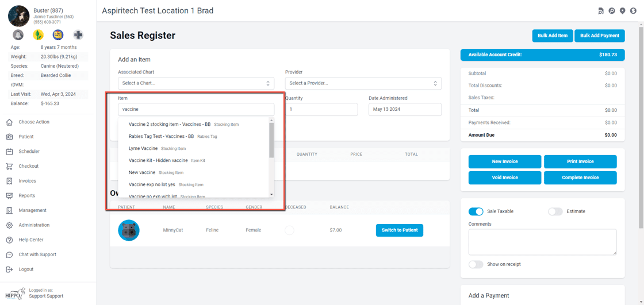
Task: Select Vaccine 2 stocking item - Vaccines - BB
Action: point(193,125)
